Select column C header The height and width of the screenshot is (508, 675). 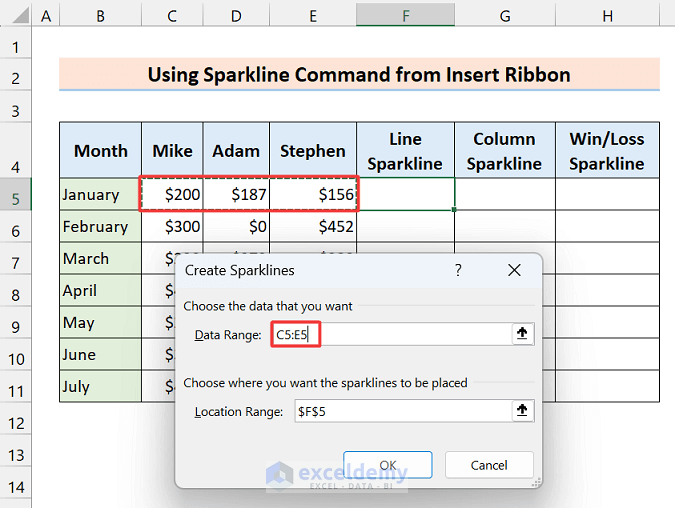(x=172, y=16)
